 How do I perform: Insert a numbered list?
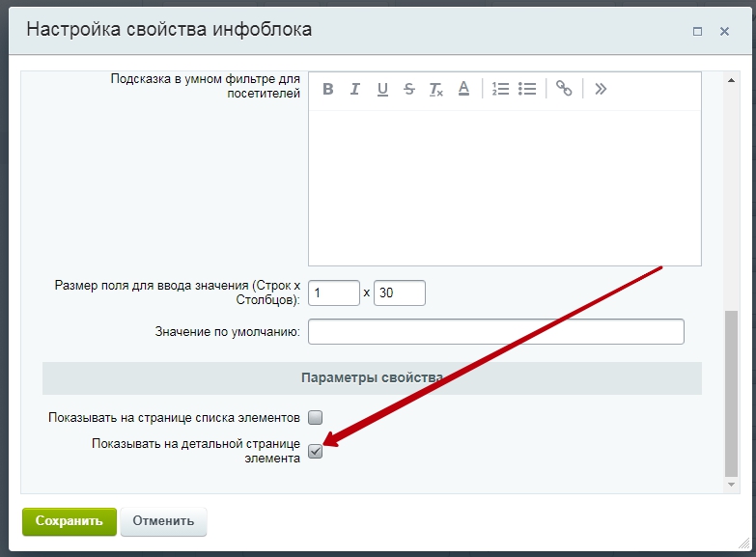click(x=500, y=89)
